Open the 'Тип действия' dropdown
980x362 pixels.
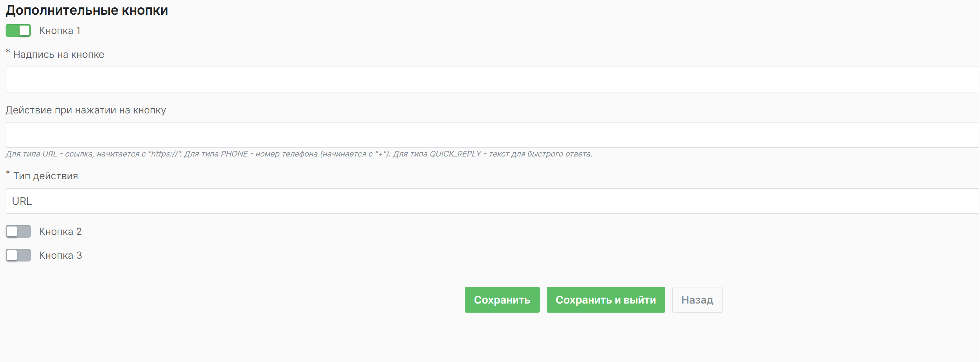click(491, 201)
